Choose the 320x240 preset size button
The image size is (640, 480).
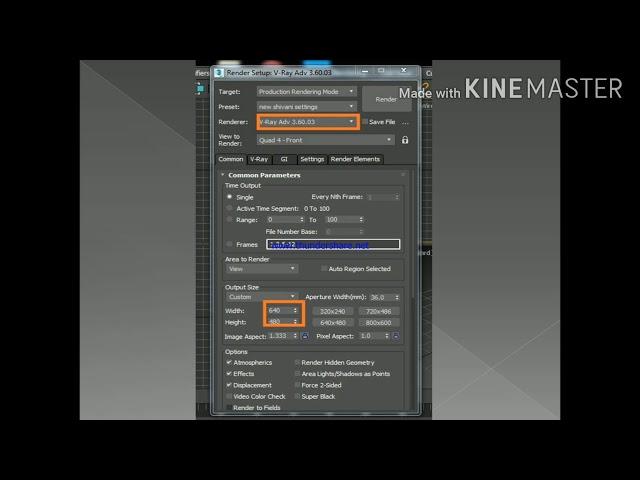click(x=333, y=311)
